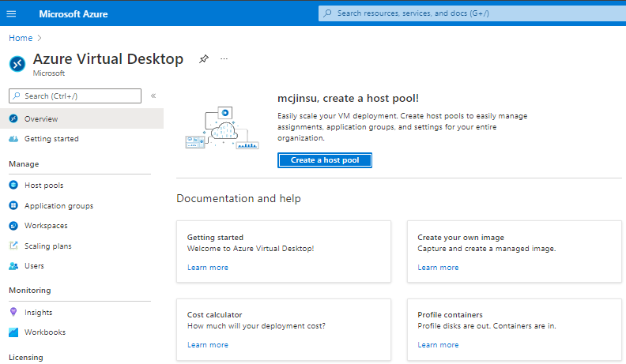Click the Microsoft Azure portal title

(74, 14)
